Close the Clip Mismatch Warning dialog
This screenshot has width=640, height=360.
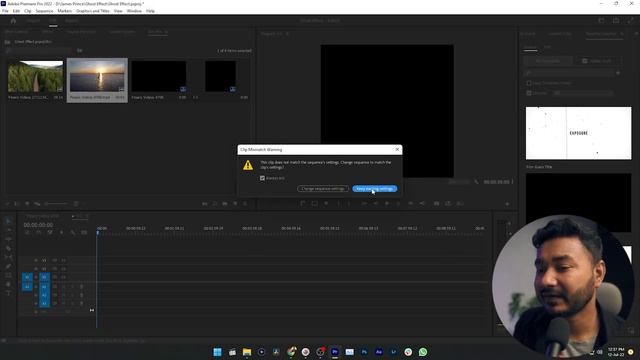pos(397,149)
